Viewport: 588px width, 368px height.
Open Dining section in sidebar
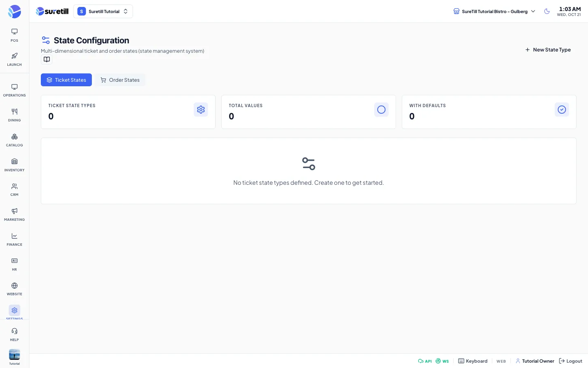(14, 115)
